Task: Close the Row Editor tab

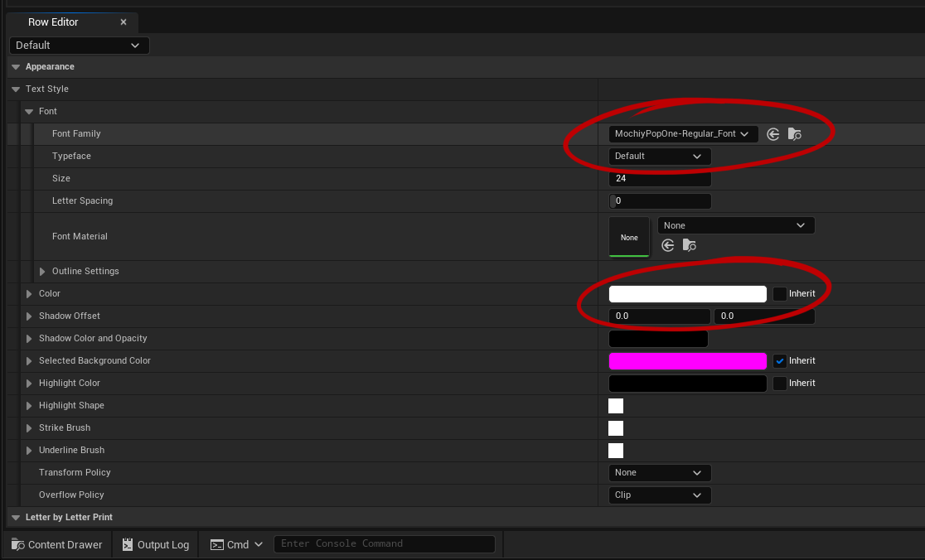Action: (x=123, y=22)
